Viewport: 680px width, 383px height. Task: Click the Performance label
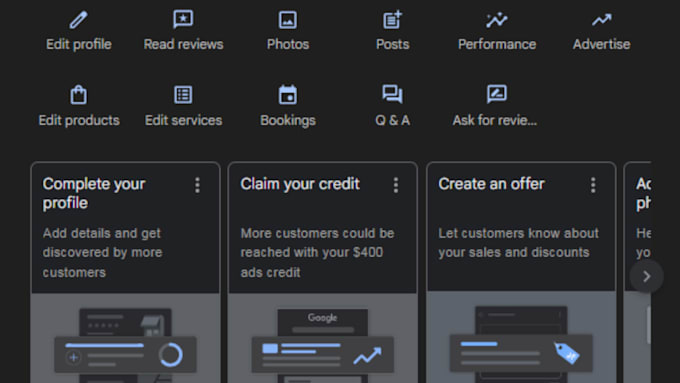pyautogui.click(x=497, y=44)
